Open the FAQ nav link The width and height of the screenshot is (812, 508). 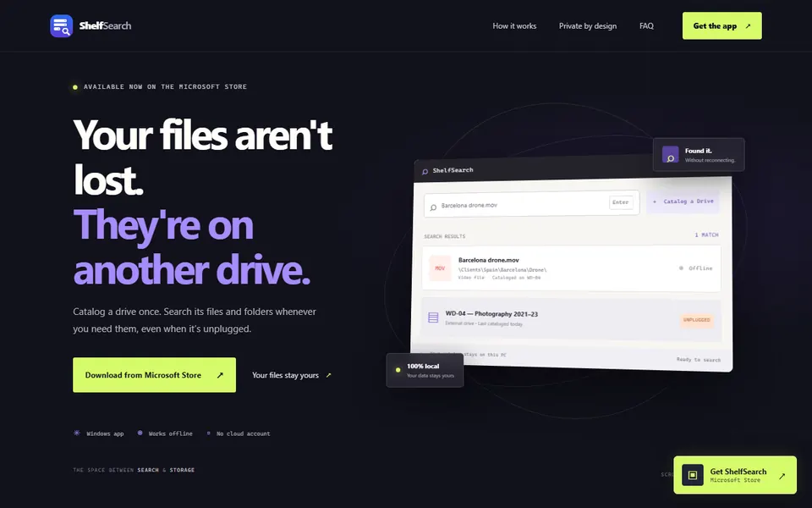pyautogui.click(x=646, y=26)
